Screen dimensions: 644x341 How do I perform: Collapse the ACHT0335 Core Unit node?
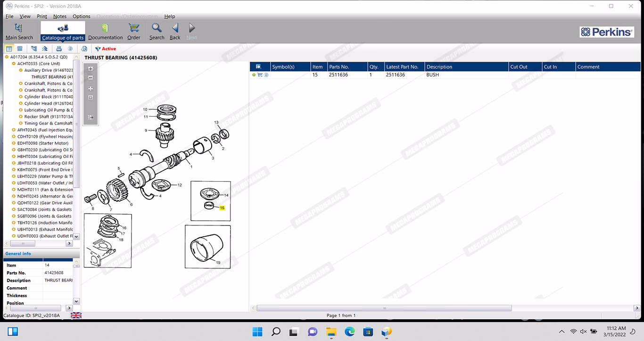[x=14, y=64]
